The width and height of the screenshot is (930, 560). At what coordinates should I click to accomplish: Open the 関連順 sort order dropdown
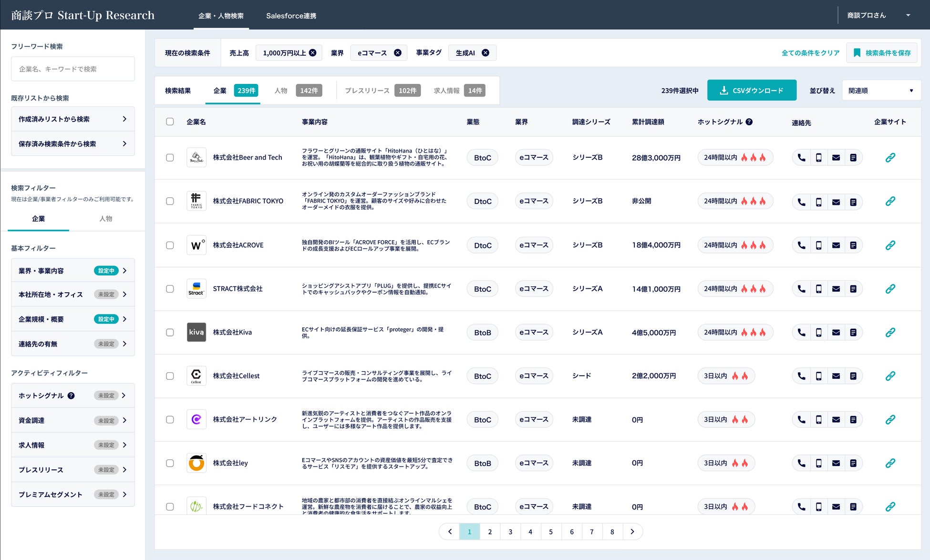881,91
